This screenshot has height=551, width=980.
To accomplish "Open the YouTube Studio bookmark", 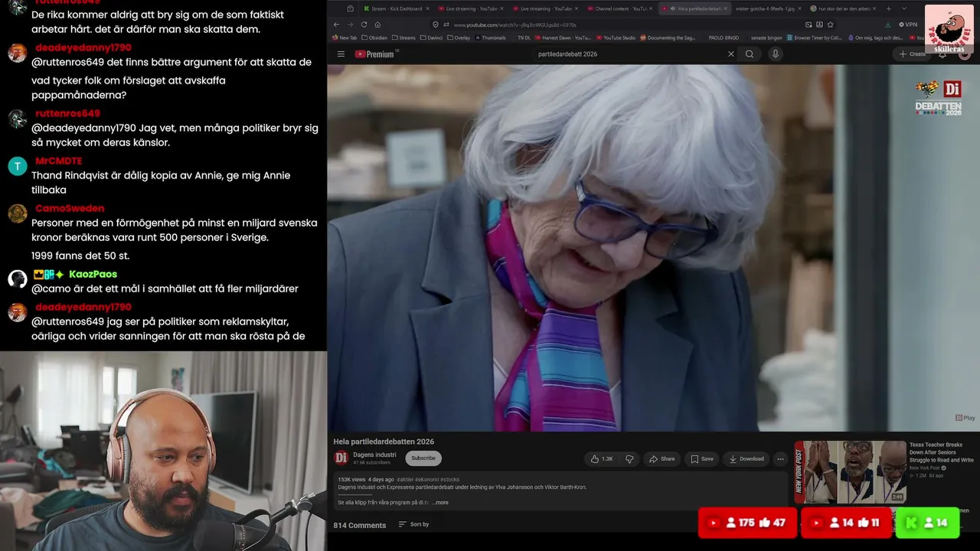I will point(615,37).
